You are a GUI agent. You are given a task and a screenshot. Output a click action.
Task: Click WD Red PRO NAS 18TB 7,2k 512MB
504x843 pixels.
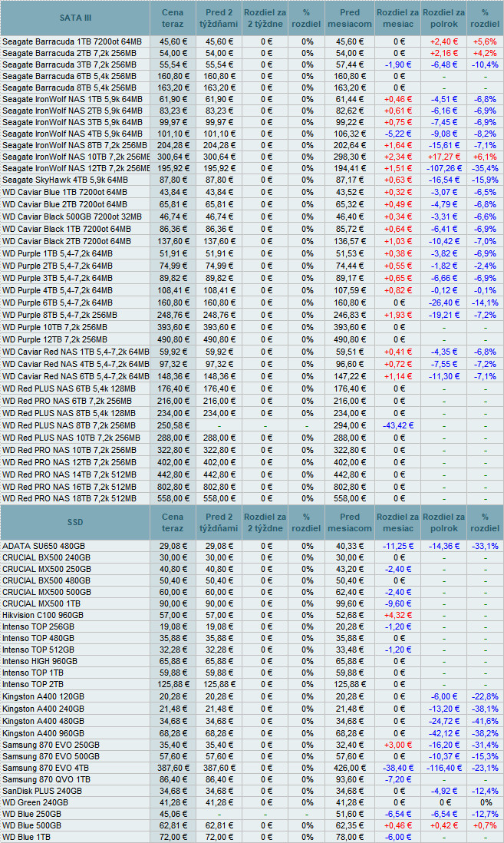pyautogui.click(x=69, y=498)
